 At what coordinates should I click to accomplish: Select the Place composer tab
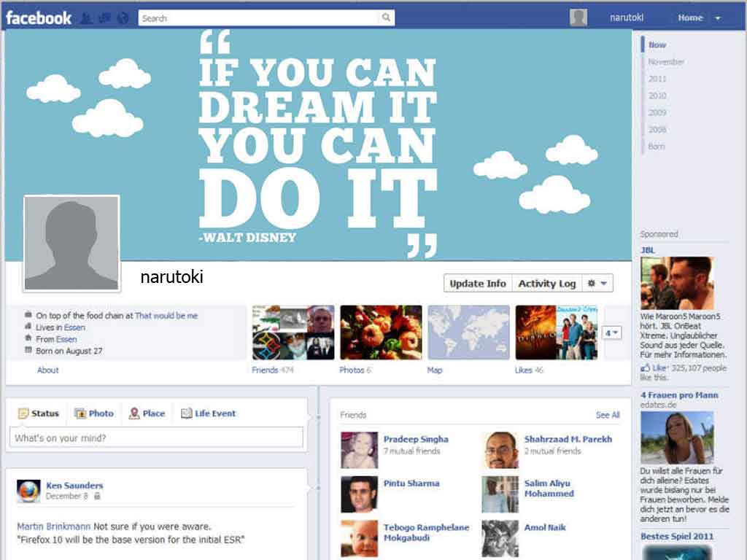point(147,413)
